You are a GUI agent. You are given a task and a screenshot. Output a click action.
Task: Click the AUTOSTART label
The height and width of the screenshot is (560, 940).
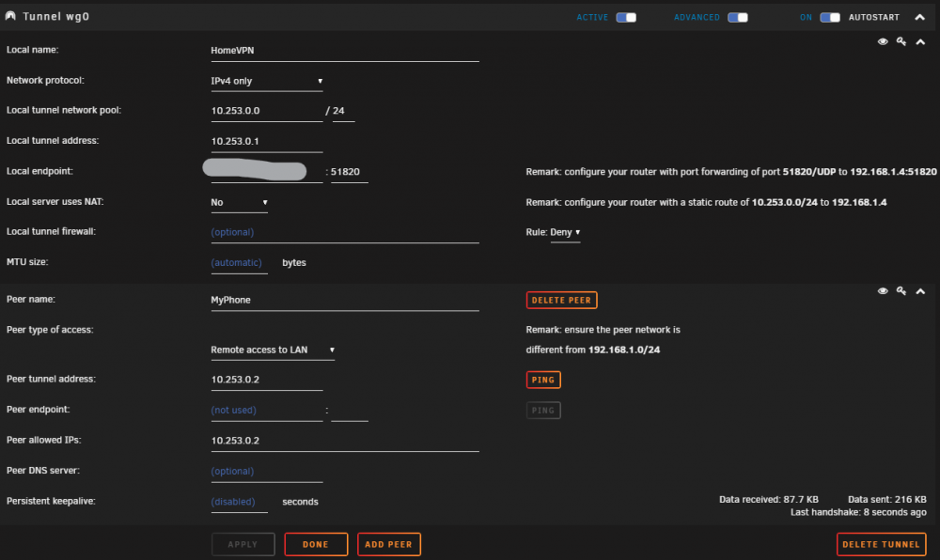coord(873,17)
